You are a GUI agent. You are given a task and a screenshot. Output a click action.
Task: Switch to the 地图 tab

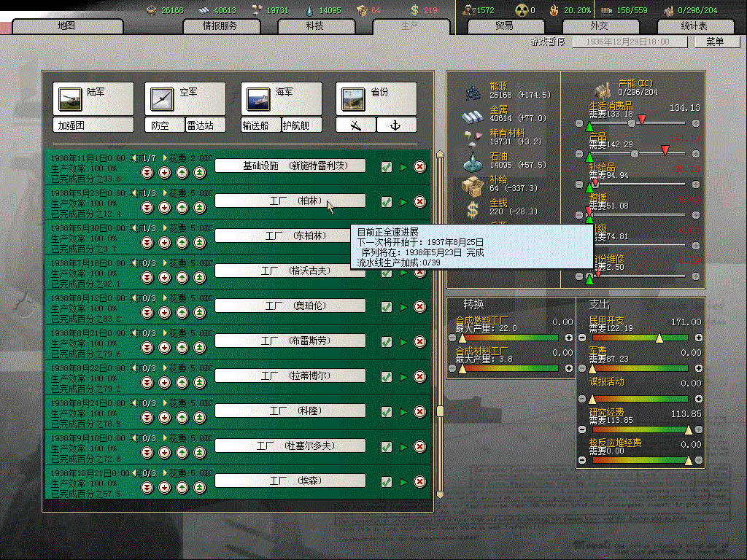67,26
